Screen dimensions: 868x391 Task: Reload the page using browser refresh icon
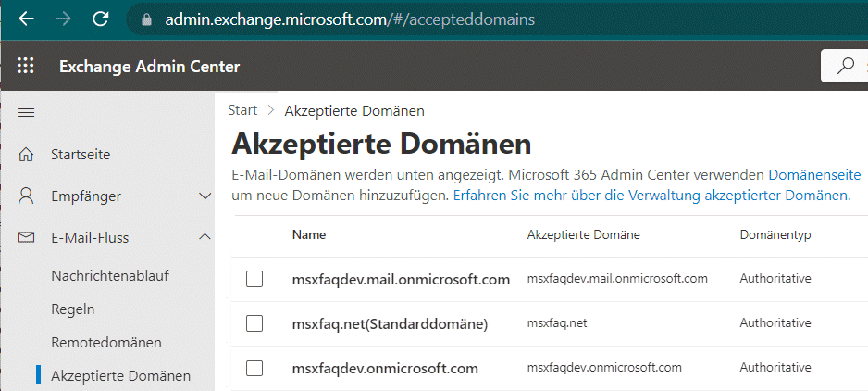point(100,19)
